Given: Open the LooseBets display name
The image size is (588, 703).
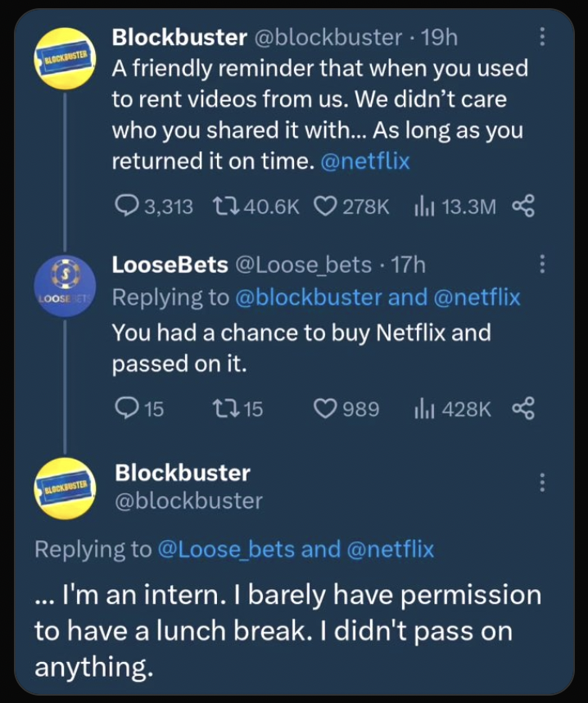Looking at the screenshot, I should click(x=170, y=264).
